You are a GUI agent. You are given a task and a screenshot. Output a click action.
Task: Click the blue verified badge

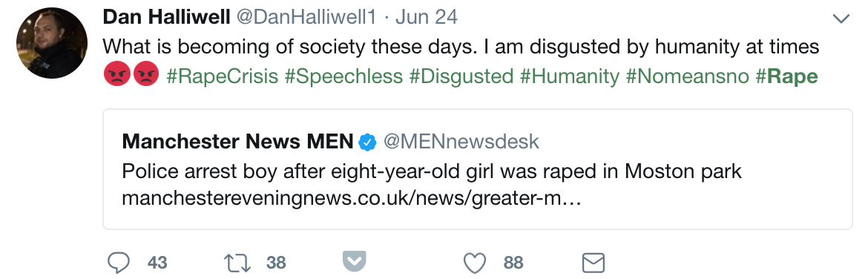pos(367,142)
